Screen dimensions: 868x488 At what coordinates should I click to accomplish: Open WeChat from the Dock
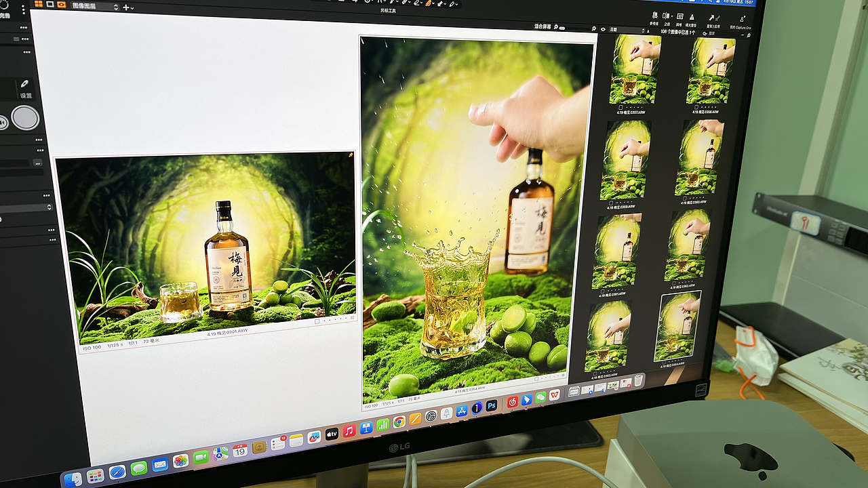pyautogui.click(x=541, y=397)
